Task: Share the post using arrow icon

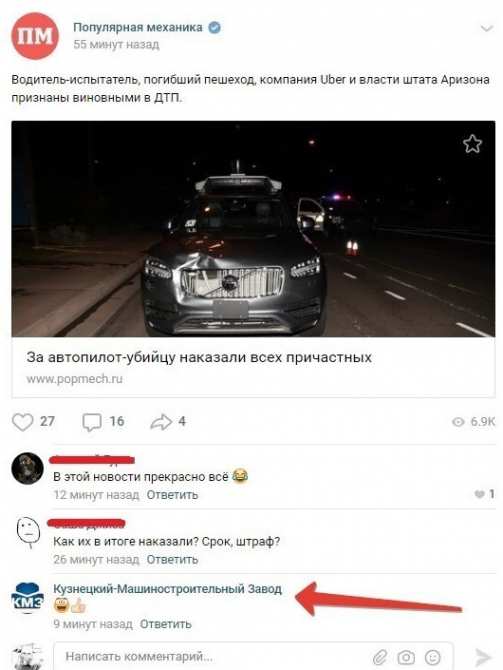Action: click(x=161, y=422)
